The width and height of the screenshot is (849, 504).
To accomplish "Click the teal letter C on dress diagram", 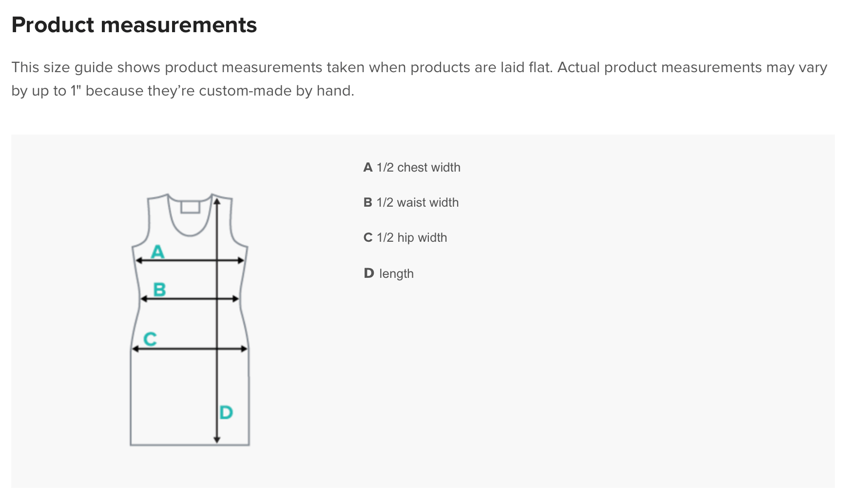I will [x=150, y=339].
